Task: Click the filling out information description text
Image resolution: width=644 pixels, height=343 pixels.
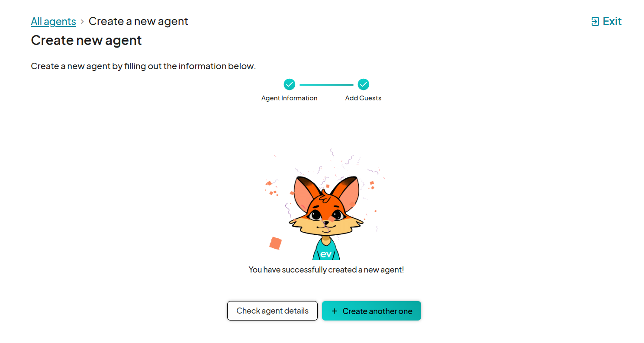Action: (x=143, y=66)
